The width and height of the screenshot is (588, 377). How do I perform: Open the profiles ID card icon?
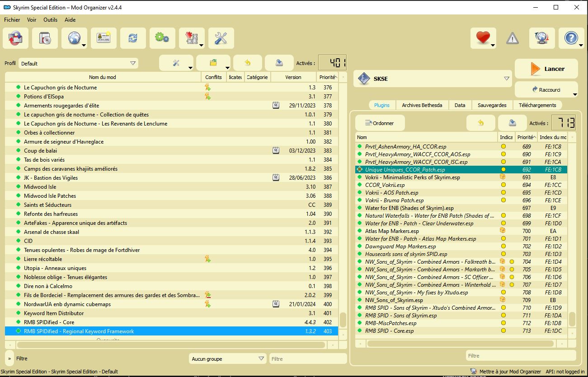click(103, 38)
